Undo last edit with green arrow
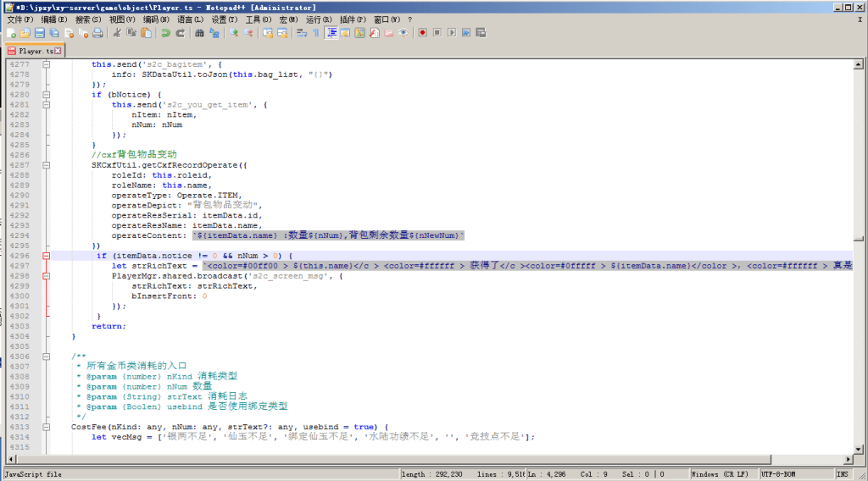The image size is (868, 481). (x=165, y=33)
